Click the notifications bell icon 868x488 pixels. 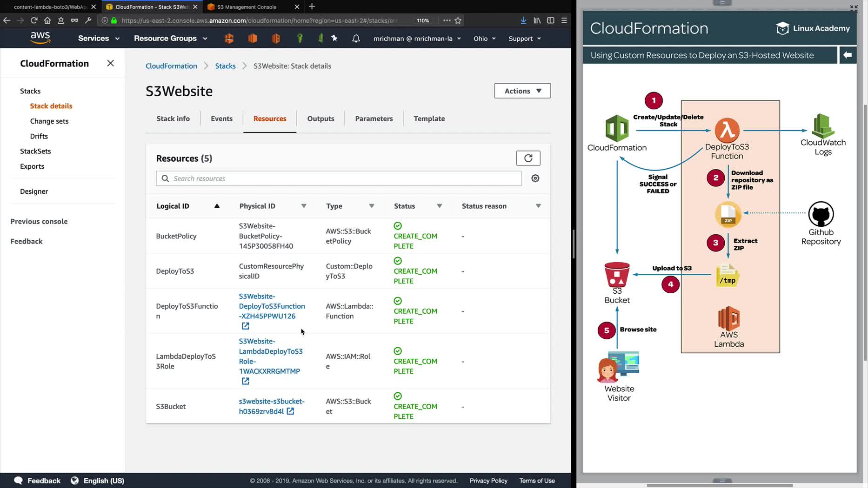coord(356,39)
